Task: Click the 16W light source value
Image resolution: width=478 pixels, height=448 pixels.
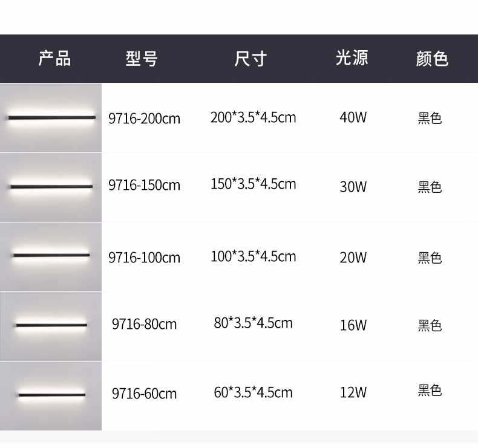Action: (353, 325)
